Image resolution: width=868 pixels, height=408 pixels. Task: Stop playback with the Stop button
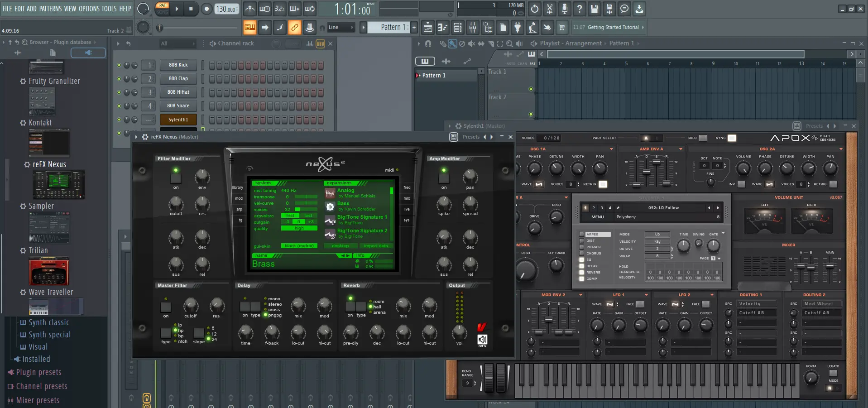[x=191, y=9]
